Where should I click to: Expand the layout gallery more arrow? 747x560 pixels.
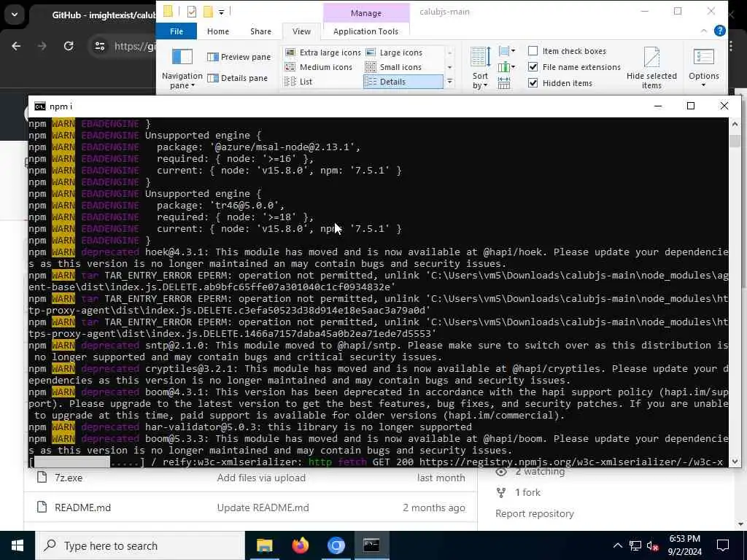coord(449,82)
